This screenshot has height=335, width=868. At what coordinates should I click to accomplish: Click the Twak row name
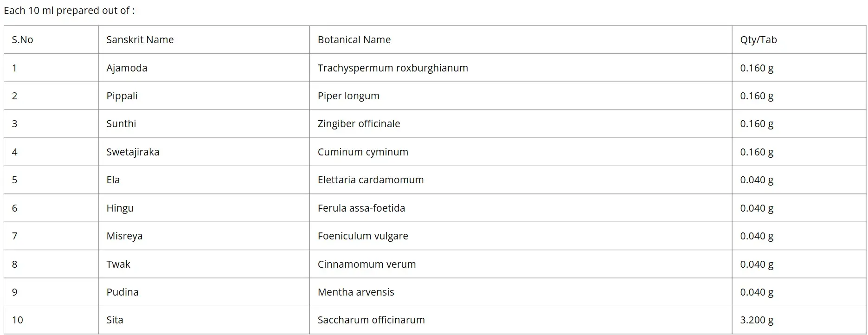118,264
